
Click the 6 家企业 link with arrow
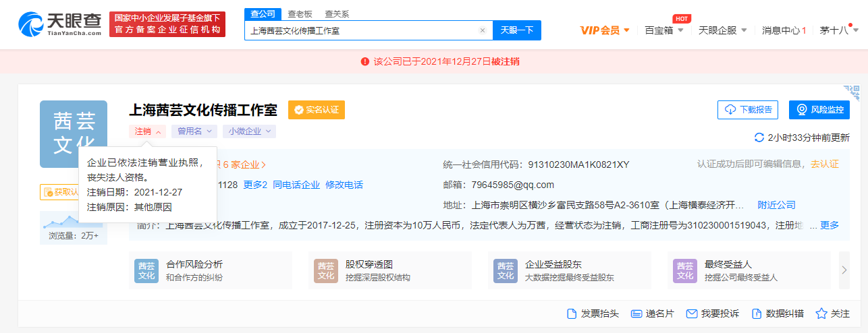pos(245,164)
